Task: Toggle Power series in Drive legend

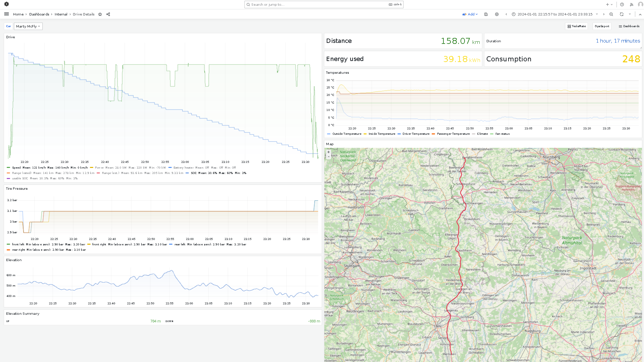Action: [99, 168]
